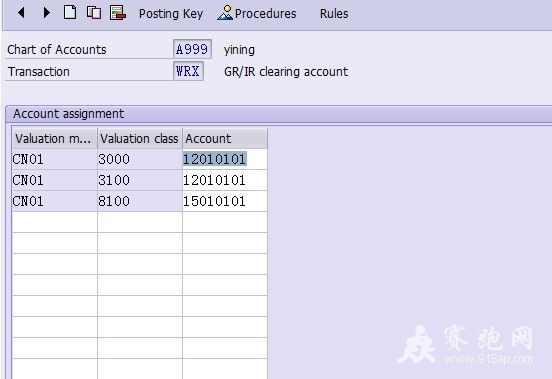Image resolution: width=552 pixels, height=379 pixels.
Task: Select valuation class cell 3100
Action: click(x=140, y=180)
